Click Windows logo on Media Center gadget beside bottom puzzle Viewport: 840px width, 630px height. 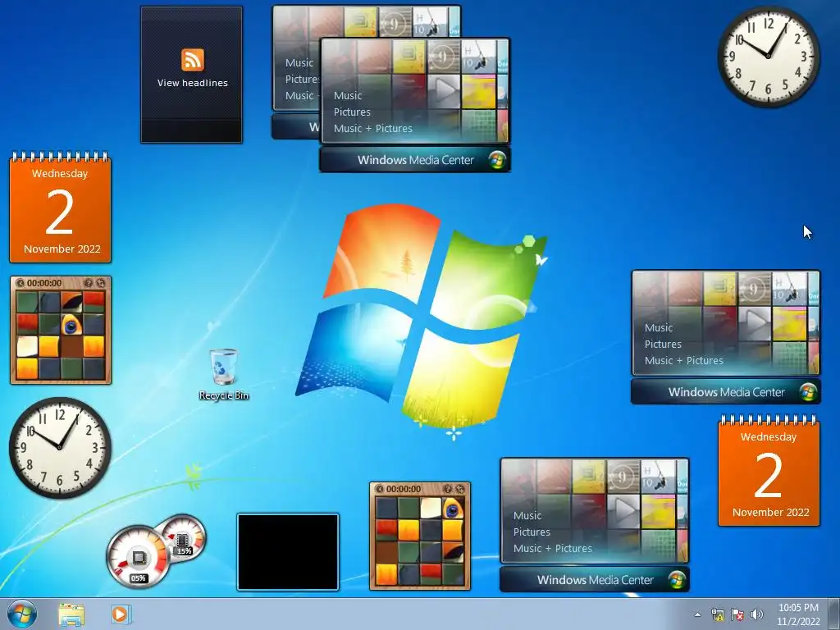click(x=677, y=580)
